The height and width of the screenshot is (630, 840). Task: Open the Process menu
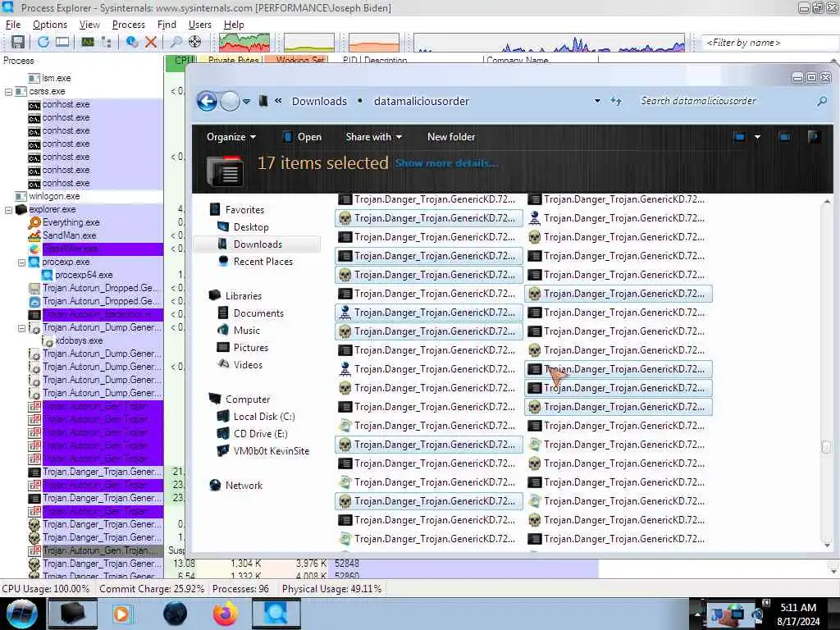point(128,25)
